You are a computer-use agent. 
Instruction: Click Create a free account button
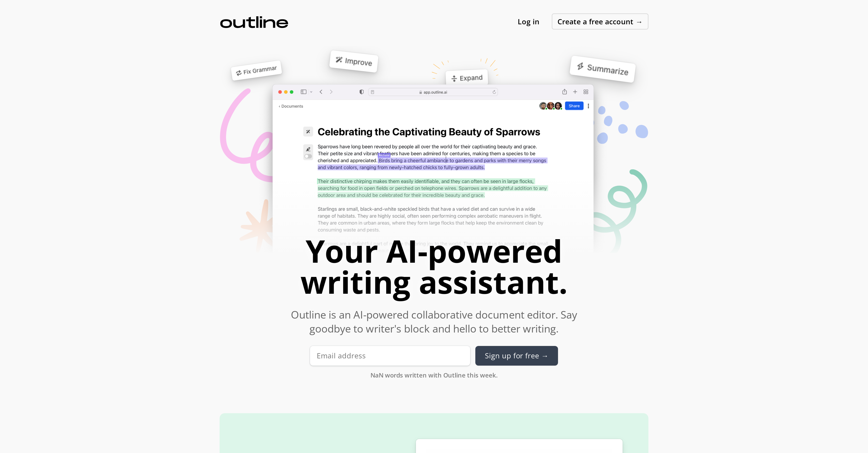[x=599, y=21]
